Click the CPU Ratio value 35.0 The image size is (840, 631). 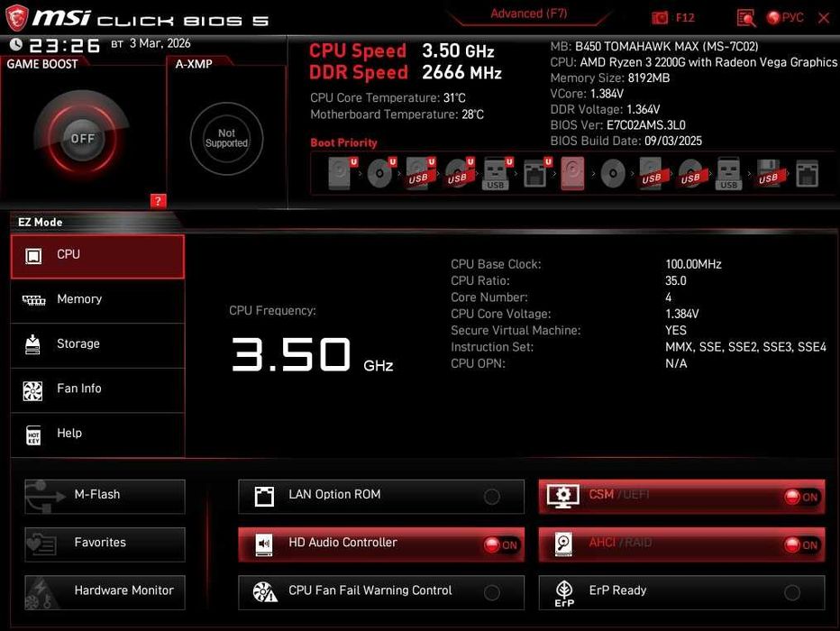(676, 280)
